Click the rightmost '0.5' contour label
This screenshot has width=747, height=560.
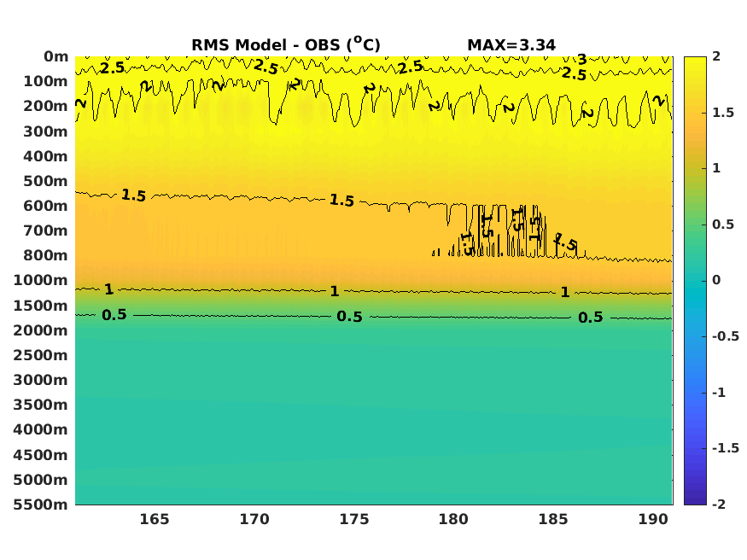[591, 318]
